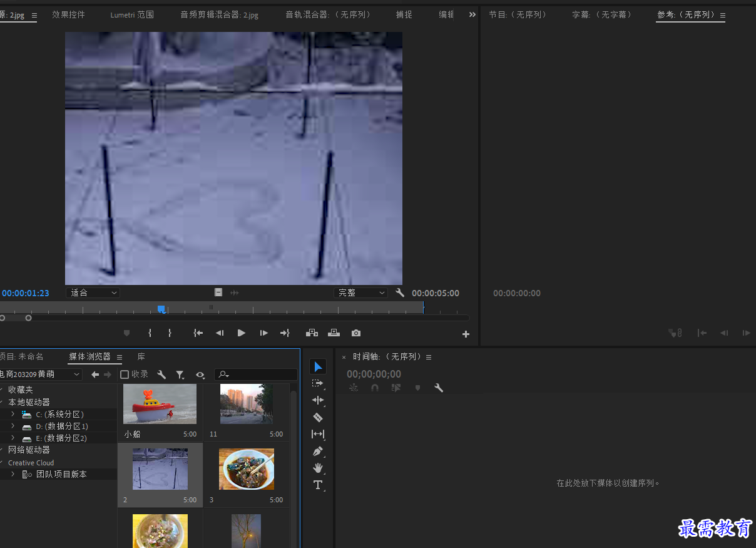756x548 pixels.
Task: Open the recent folders path dropdown
Action: [41, 374]
